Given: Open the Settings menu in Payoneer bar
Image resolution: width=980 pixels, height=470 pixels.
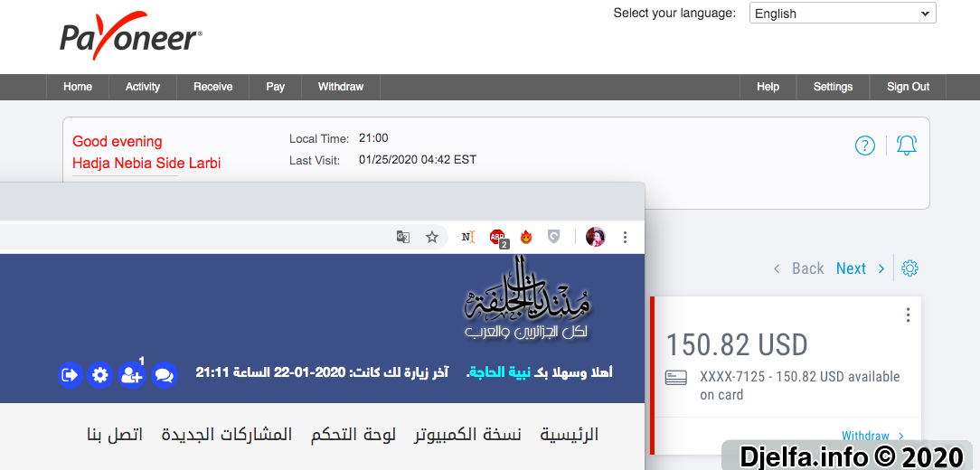Looking at the screenshot, I should (x=833, y=87).
